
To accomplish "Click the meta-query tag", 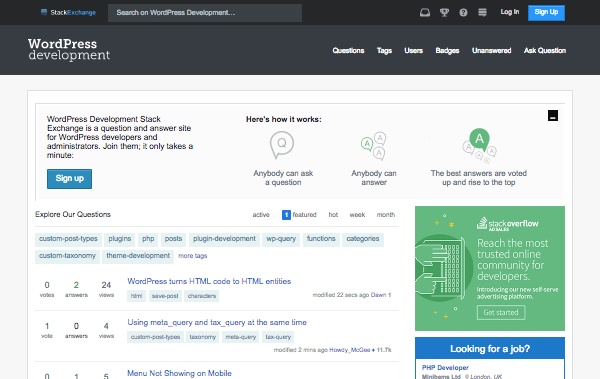I will coord(241,337).
